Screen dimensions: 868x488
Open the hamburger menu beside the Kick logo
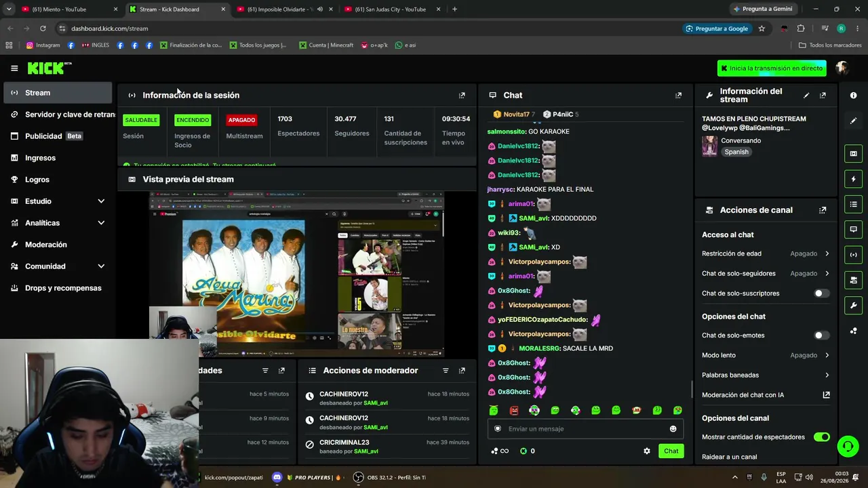(x=14, y=68)
